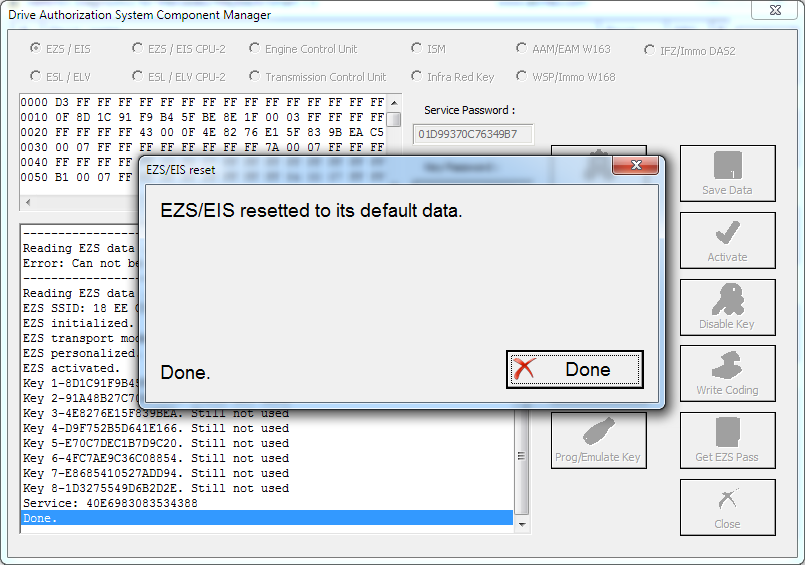
Task: Select the highlighted Done. log line
Action: [267, 518]
